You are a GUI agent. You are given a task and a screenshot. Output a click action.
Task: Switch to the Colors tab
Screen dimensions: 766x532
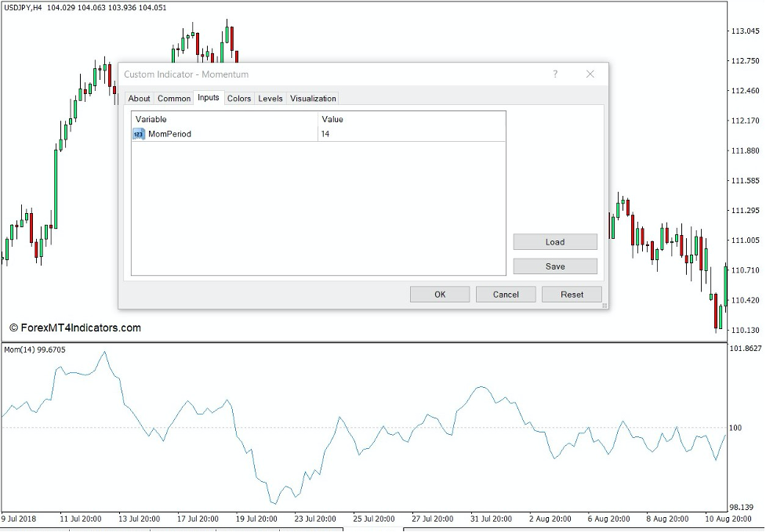tap(239, 98)
